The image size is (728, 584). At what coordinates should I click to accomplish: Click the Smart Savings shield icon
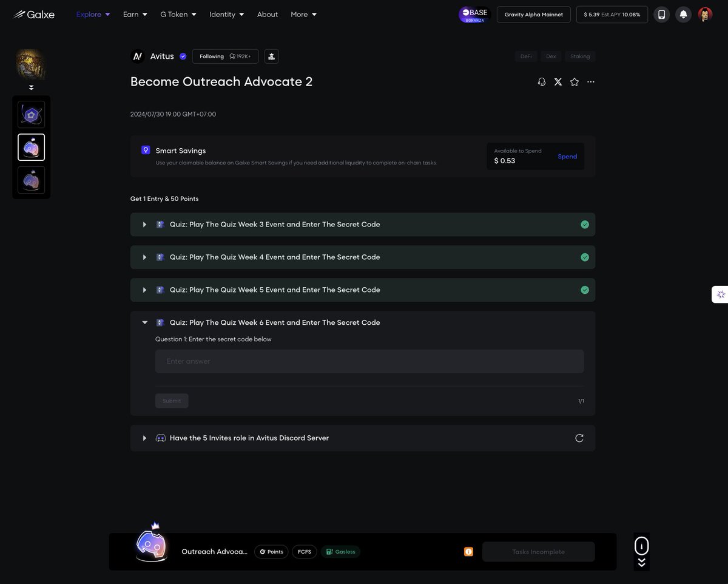[x=146, y=150]
